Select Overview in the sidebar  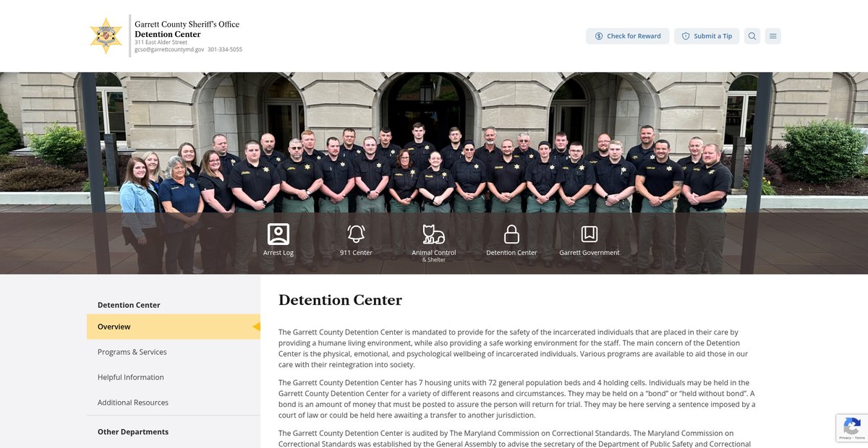[x=174, y=327]
